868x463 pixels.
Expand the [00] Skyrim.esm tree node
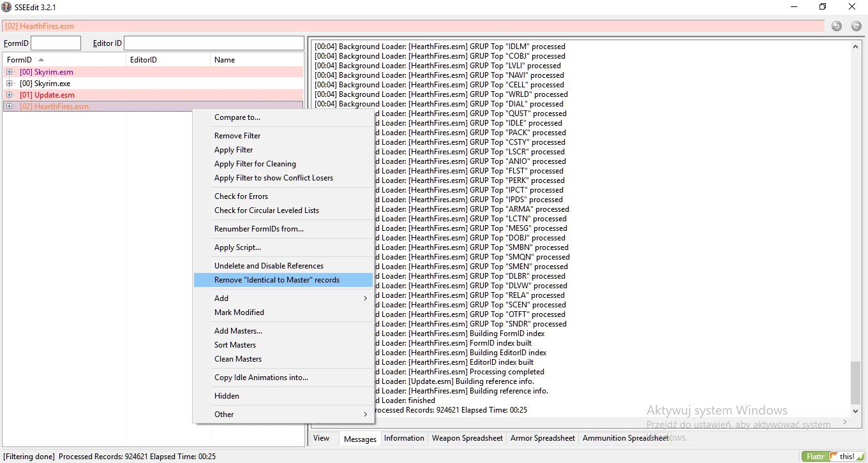(x=9, y=72)
